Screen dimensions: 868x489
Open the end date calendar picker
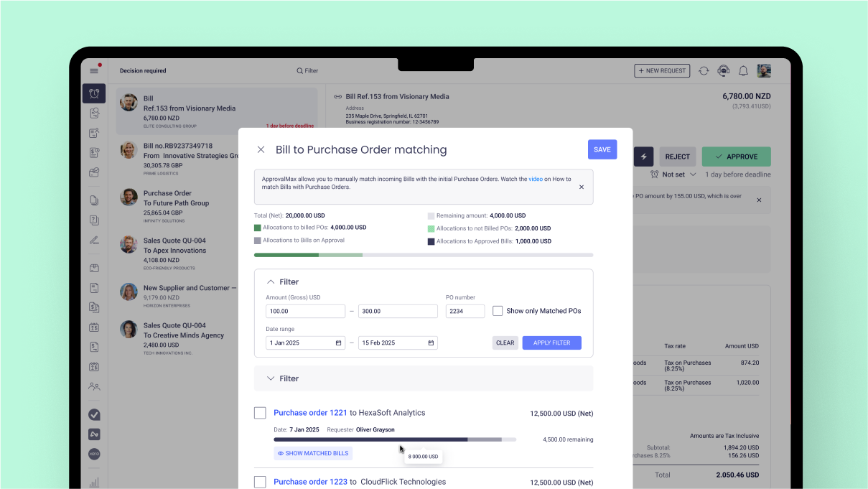(x=431, y=343)
